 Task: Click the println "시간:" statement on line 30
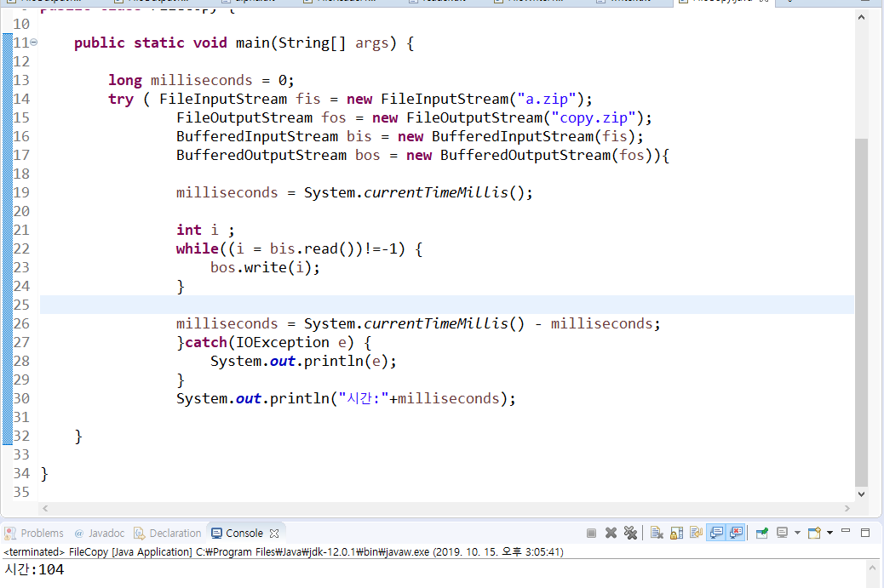pos(346,399)
